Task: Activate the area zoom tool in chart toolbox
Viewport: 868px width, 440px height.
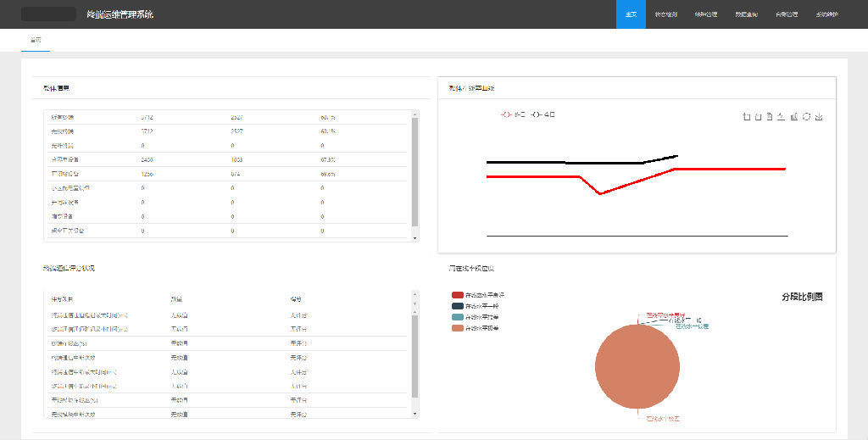Action: click(746, 116)
